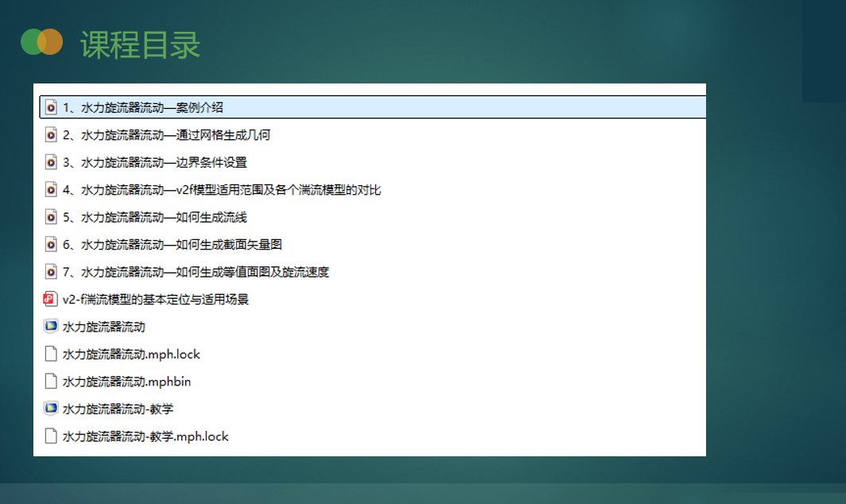Select the model file name 水力旋流器流动
846x504 pixels.
click(x=103, y=327)
